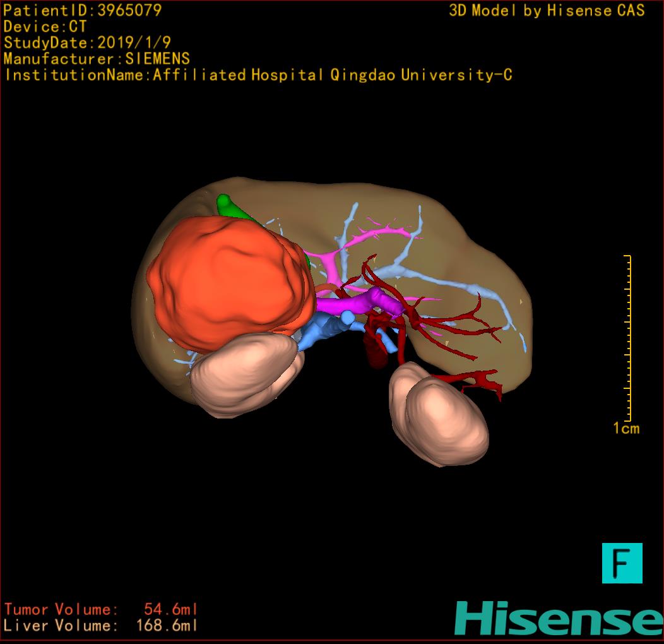
Task: Click the green gallbladder structure
Action: (x=226, y=205)
